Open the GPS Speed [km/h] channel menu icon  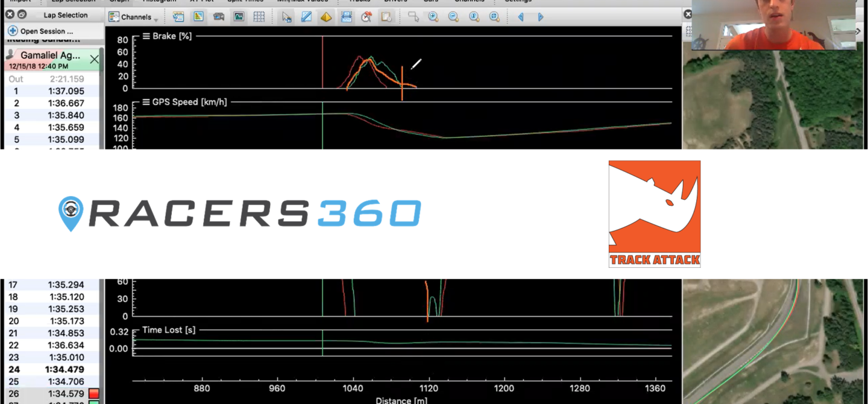tap(146, 102)
